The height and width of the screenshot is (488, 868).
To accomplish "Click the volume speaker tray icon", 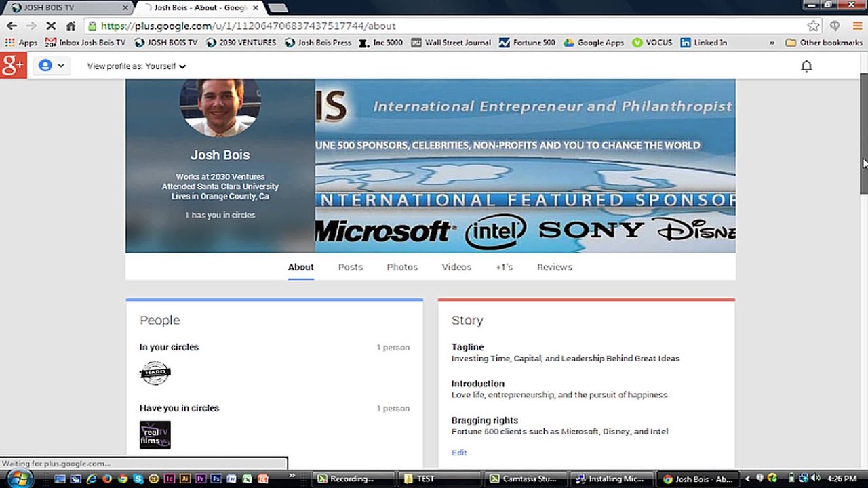I will (x=816, y=478).
